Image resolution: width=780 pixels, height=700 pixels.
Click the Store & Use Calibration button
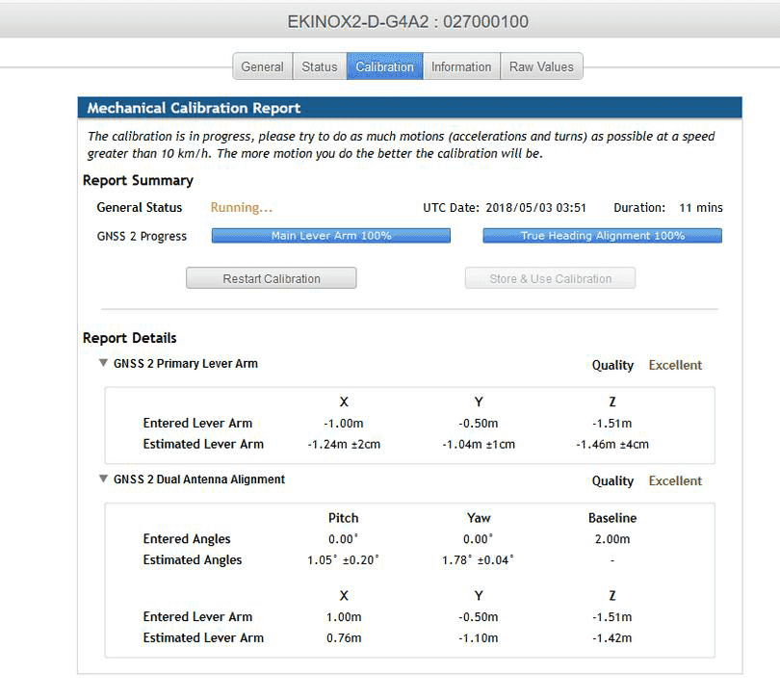click(550, 278)
